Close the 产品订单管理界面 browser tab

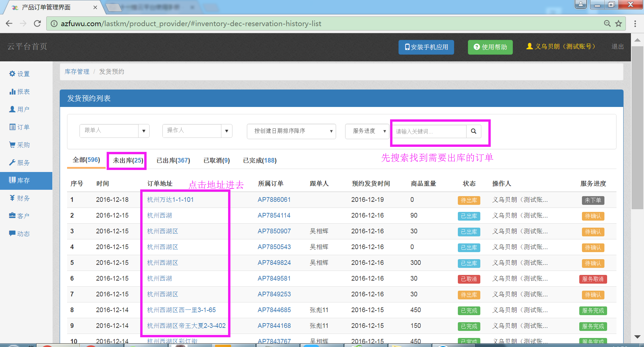click(x=95, y=7)
